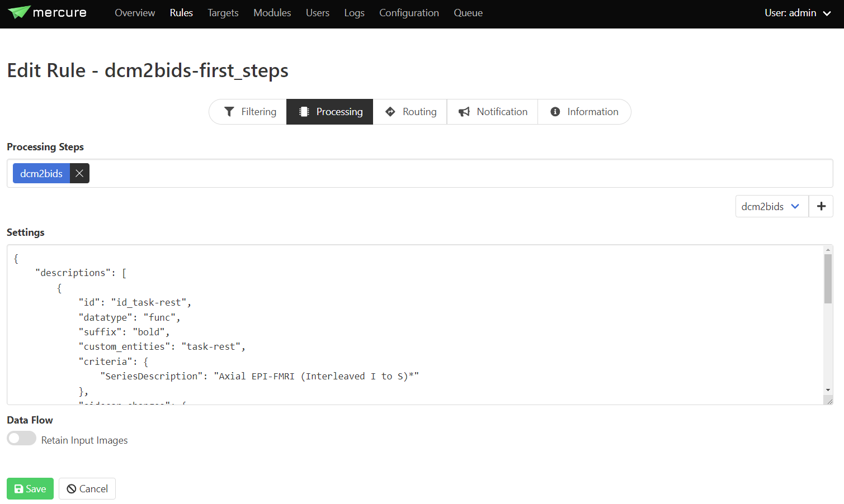Click the Settings textarea scrollbar thumb
The width and height of the screenshot is (844, 504).
(x=828, y=279)
